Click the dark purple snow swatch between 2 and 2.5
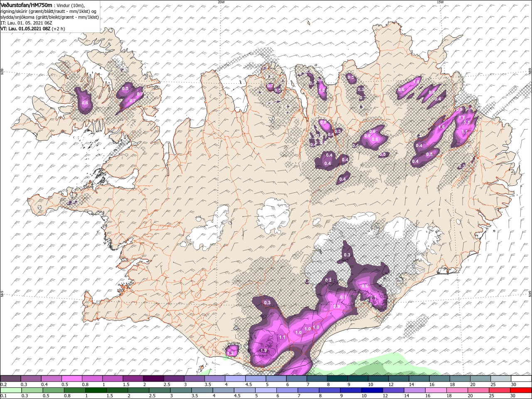 coord(153,378)
